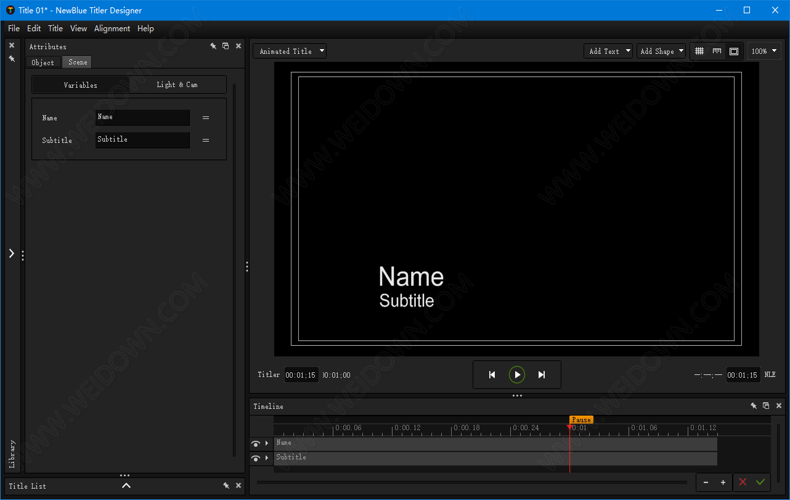Viewport: 790px width, 500px height.
Task: Expand the Title List panel
Action: point(126,486)
